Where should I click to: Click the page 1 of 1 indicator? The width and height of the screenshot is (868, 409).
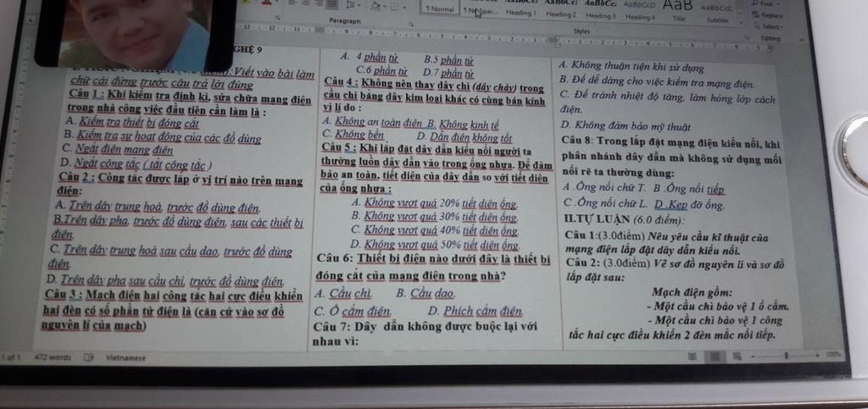point(9,357)
